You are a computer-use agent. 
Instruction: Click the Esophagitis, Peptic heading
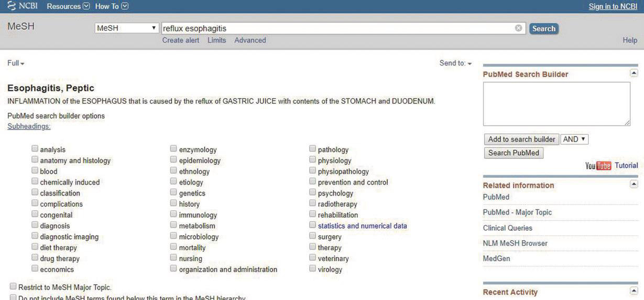tap(51, 88)
